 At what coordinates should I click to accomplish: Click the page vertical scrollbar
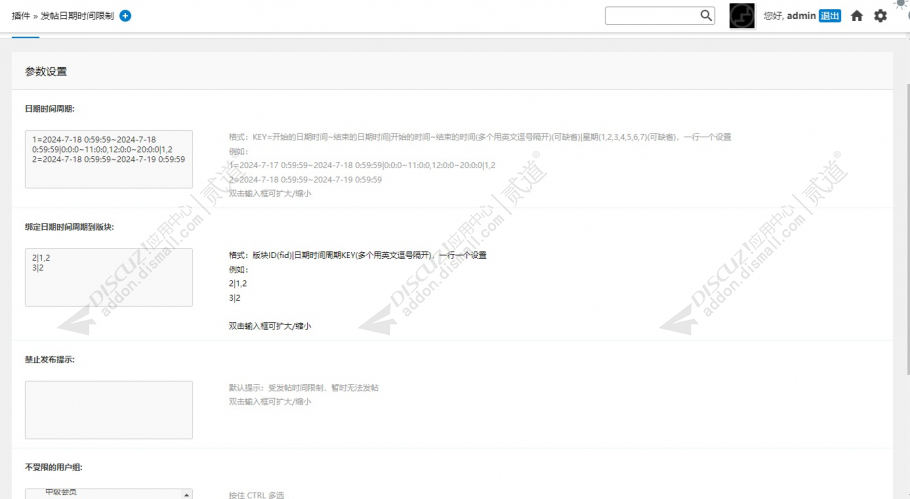pyautogui.click(x=907, y=229)
